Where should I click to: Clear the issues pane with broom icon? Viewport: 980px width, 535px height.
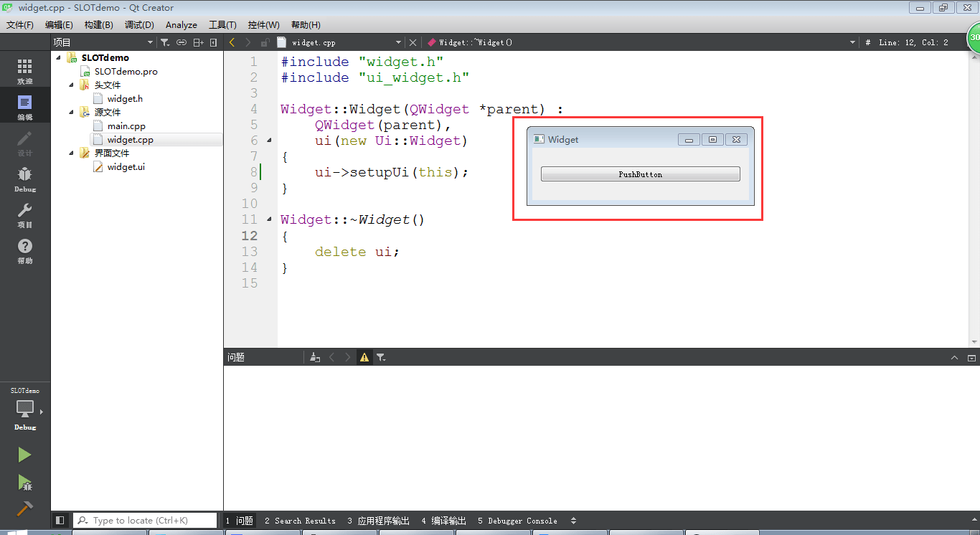pyautogui.click(x=314, y=357)
